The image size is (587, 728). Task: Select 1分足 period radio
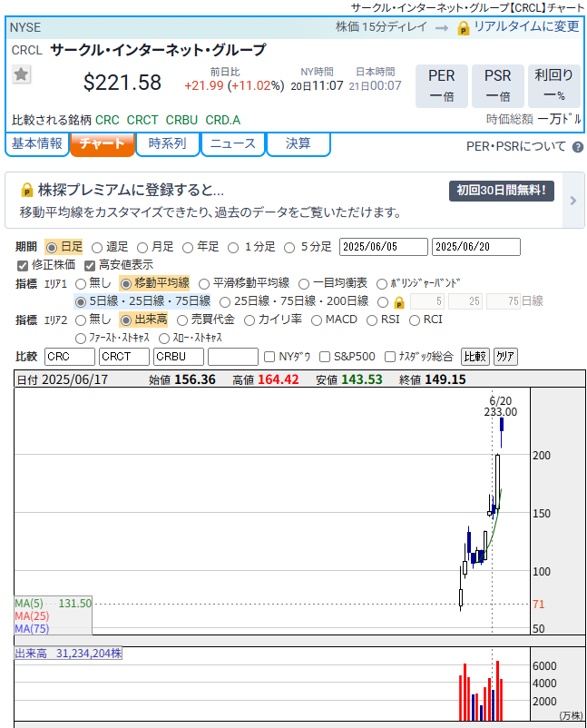pos(233,248)
